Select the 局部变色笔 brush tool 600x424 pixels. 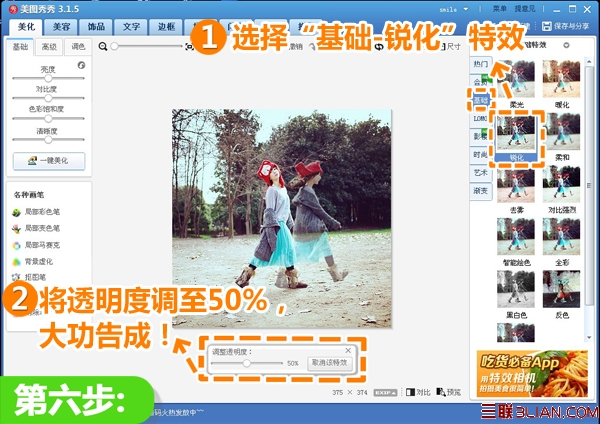36,228
